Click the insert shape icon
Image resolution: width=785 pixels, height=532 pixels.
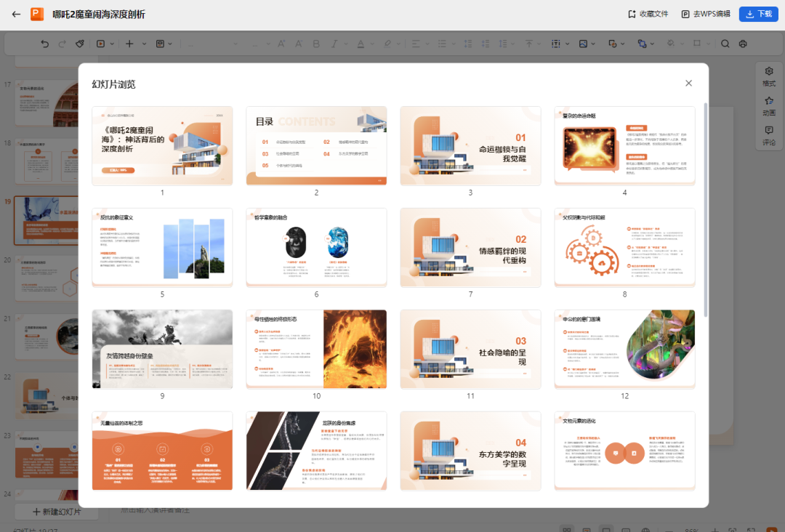[x=612, y=44]
